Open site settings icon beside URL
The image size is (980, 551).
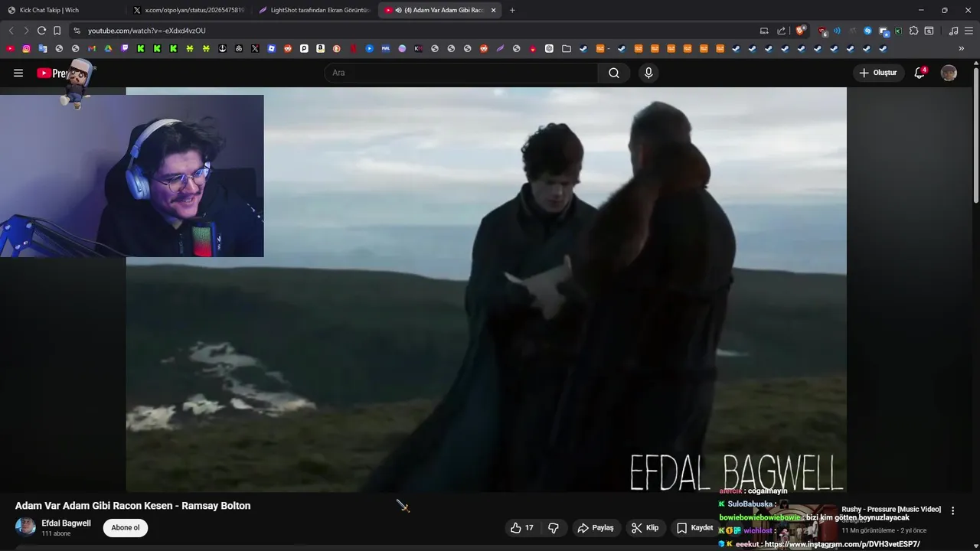point(77,31)
